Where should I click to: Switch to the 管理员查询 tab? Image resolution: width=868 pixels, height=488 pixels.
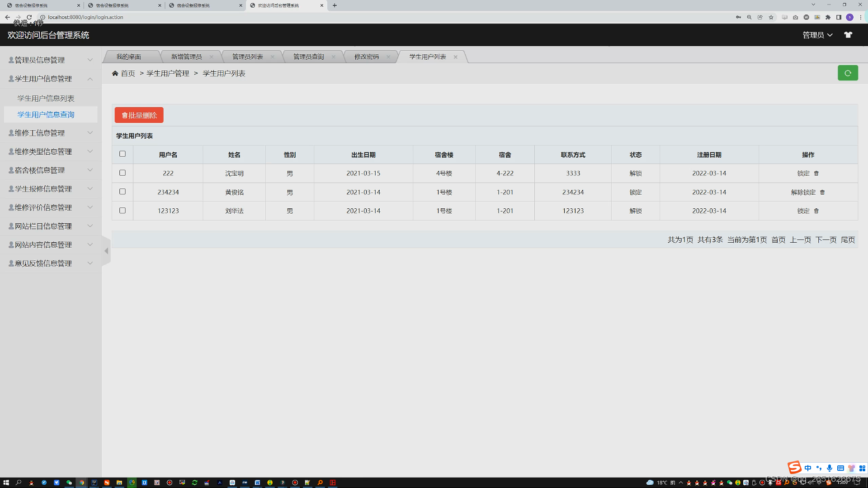(x=309, y=57)
